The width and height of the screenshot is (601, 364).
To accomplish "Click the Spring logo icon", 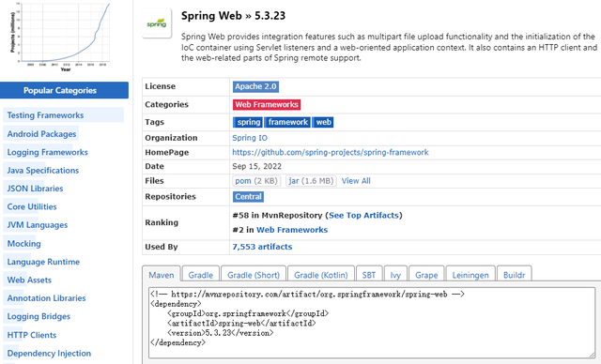I will coord(157,23).
